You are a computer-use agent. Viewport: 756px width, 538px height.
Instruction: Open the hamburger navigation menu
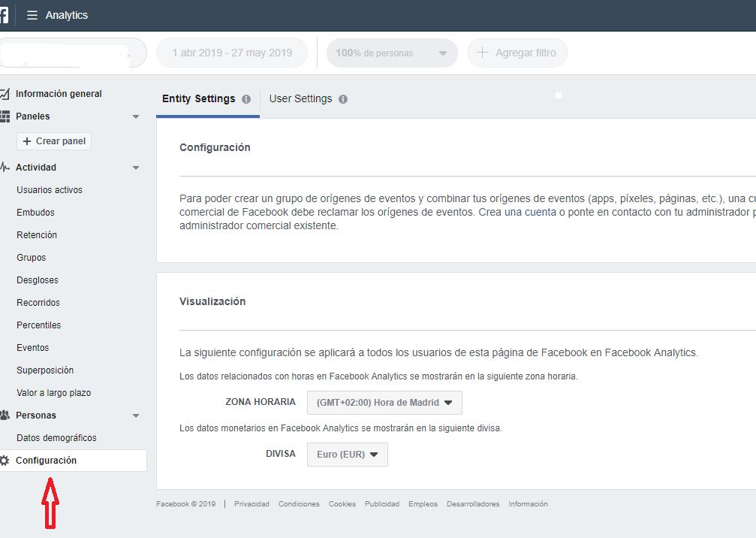[x=32, y=14]
